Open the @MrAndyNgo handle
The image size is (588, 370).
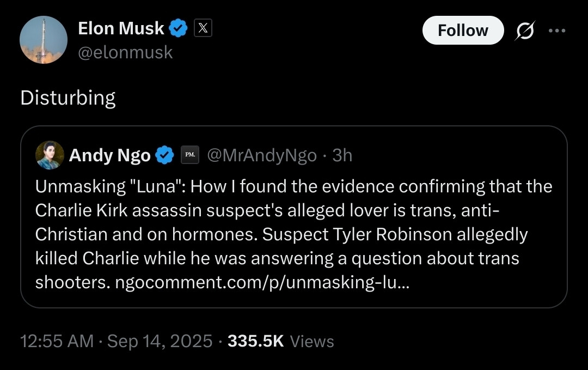click(262, 156)
